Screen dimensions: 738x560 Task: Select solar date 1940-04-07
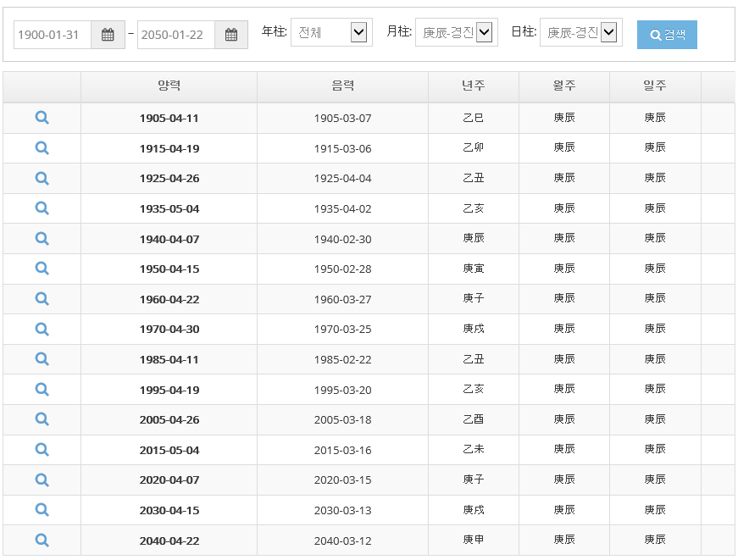pyautogui.click(x=169, y=239)
